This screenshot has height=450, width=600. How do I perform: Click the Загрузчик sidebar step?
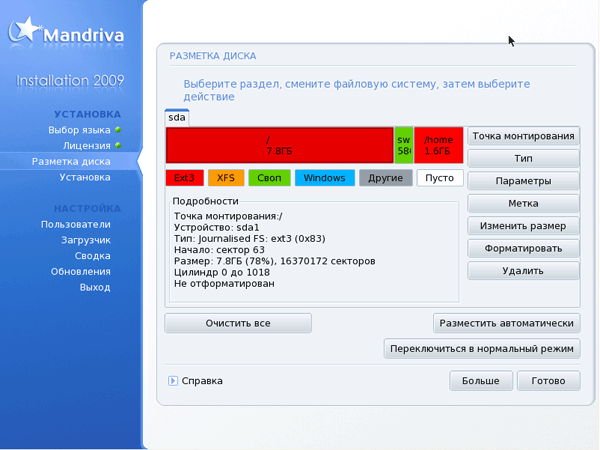tap(86, 240)
